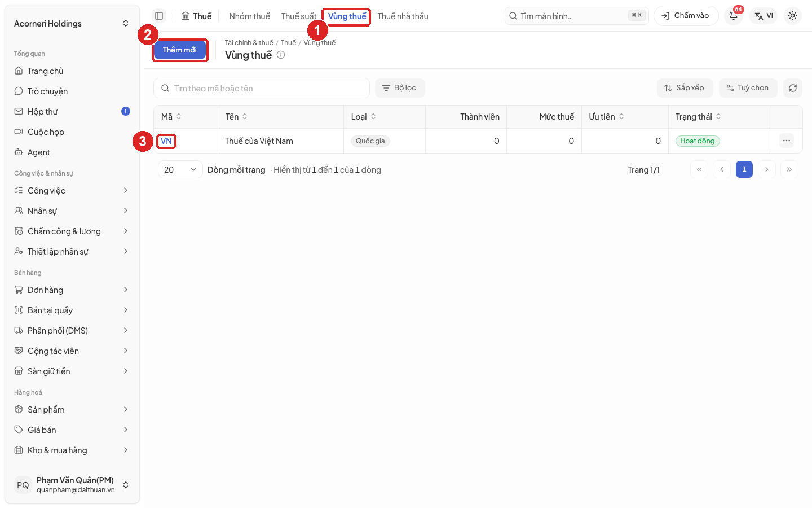Focus the Tìm màn hình search box
Image resolution: width=812 pixels, height=508 pixels.
click(577, 16)
